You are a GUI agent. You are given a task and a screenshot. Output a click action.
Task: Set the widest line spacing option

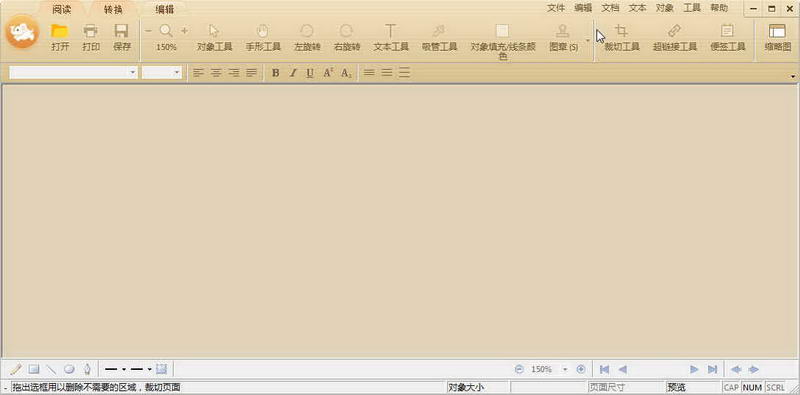pos(405,73)
